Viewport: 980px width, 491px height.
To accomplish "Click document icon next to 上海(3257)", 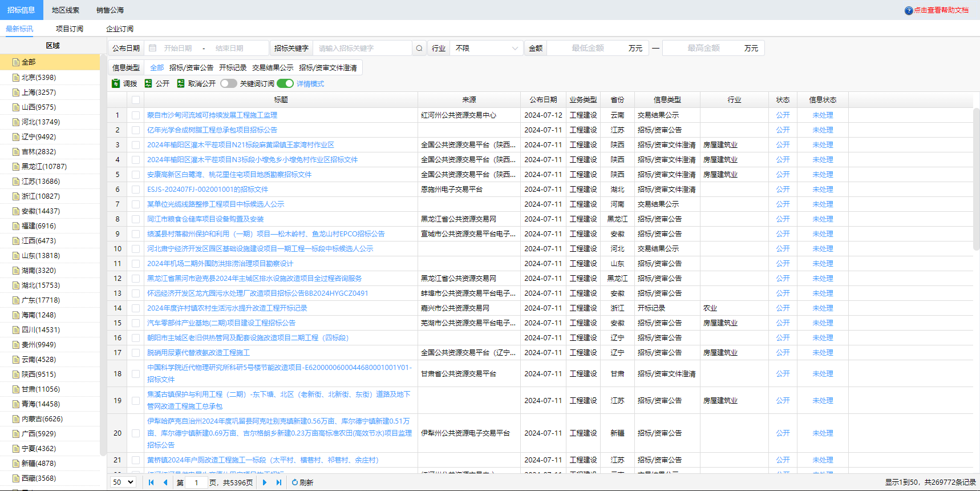I will click(x=16, y=92).
